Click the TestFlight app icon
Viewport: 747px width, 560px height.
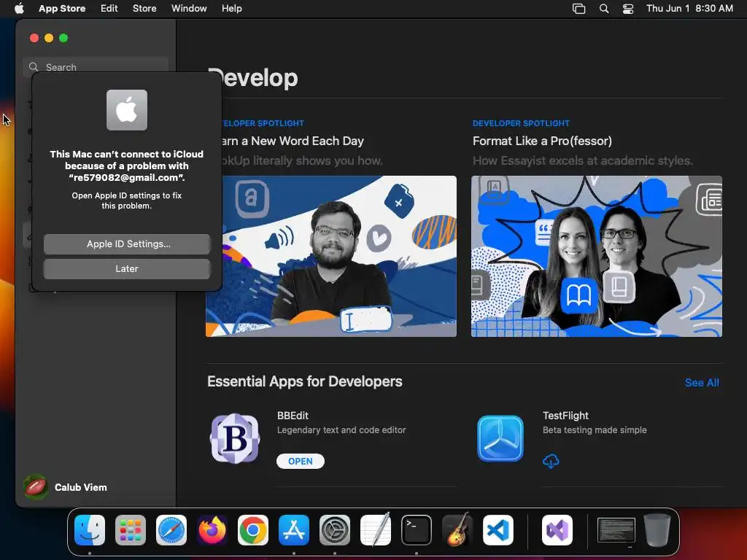tap(500, 438)
